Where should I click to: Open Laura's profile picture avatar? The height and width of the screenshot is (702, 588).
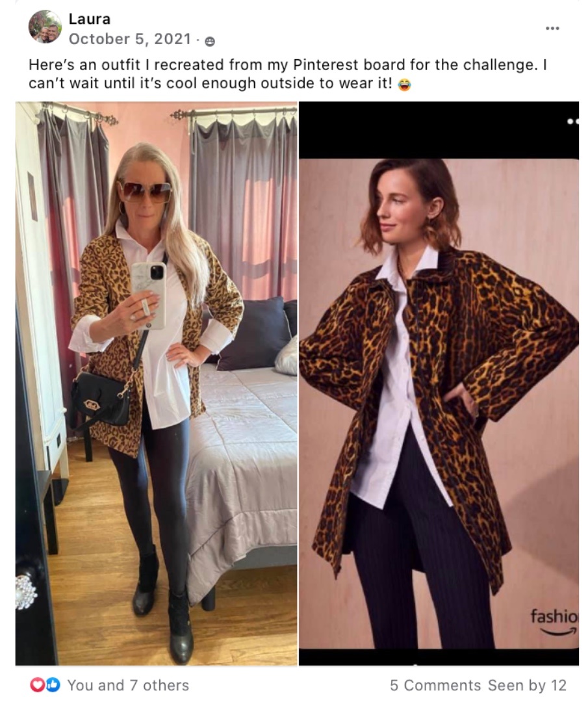coord(45,27)
